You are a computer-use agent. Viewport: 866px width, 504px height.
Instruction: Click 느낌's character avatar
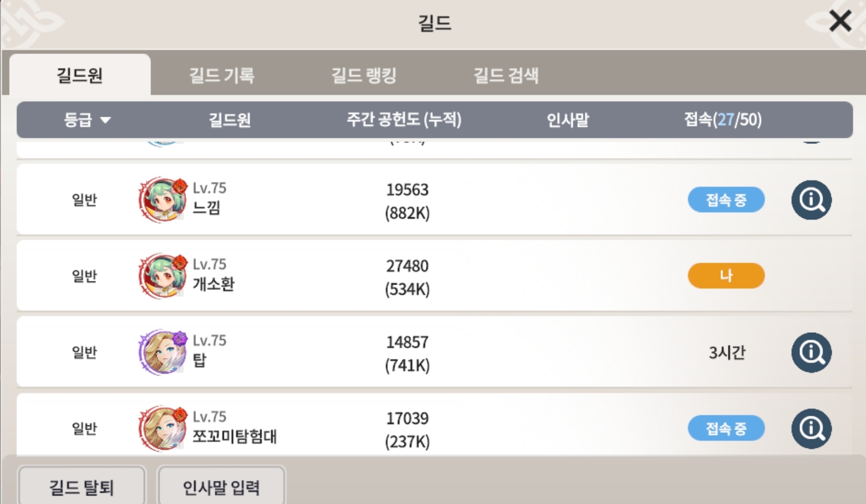(x=162, y=200)
